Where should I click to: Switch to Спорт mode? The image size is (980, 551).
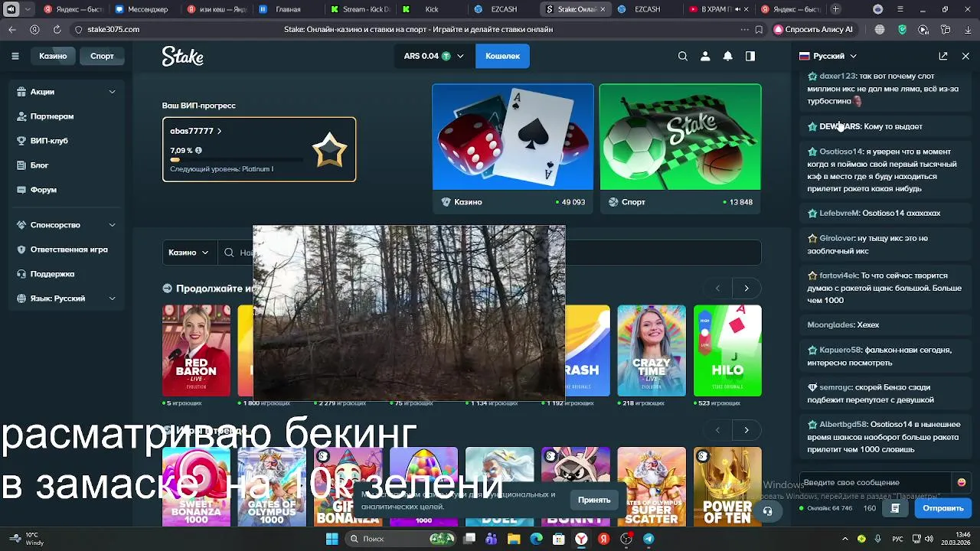click(102, 56)
